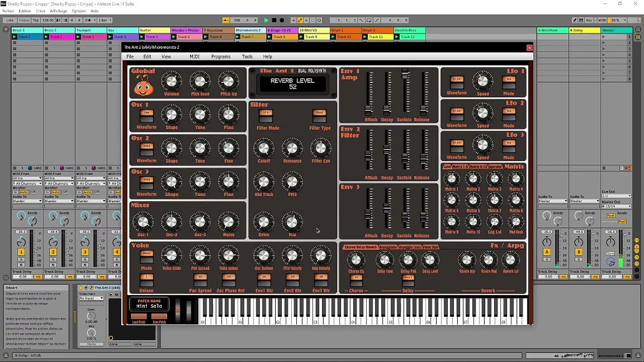
Task: Solo track 2 with the S button
Action: coord(53,259)
